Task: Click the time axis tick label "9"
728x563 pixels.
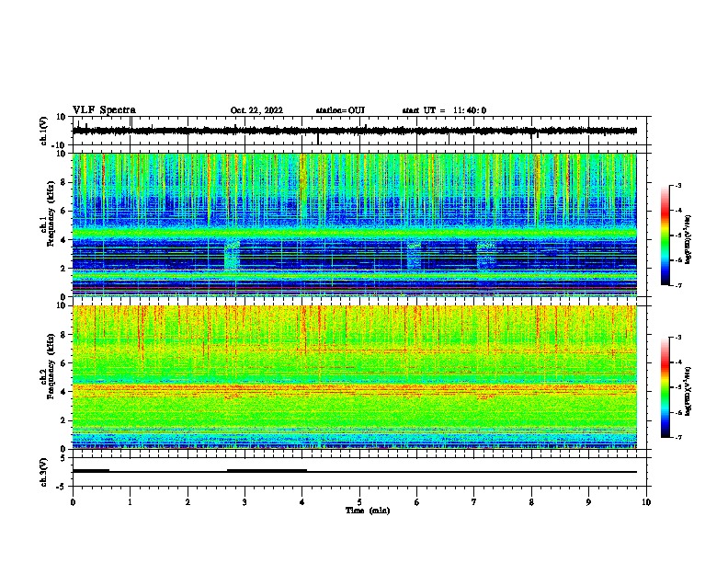Action: (588, 502)
